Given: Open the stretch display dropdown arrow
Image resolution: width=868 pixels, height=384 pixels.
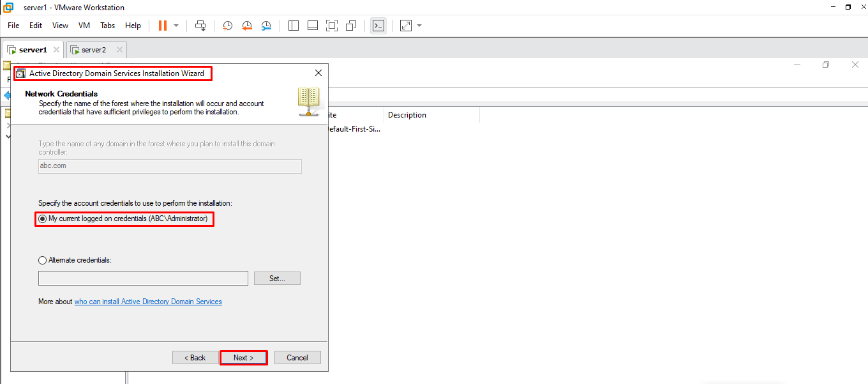Looking at the screenshot, I should pyautogui.click(x=419, y=26).
